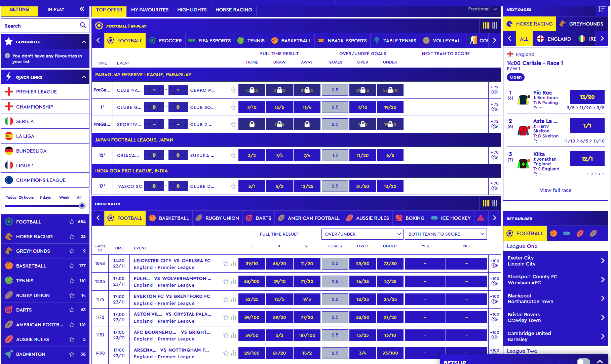
Task: Open the Fractional odds format dropdown
Action: pyautogui.click(x=483, y=9)
